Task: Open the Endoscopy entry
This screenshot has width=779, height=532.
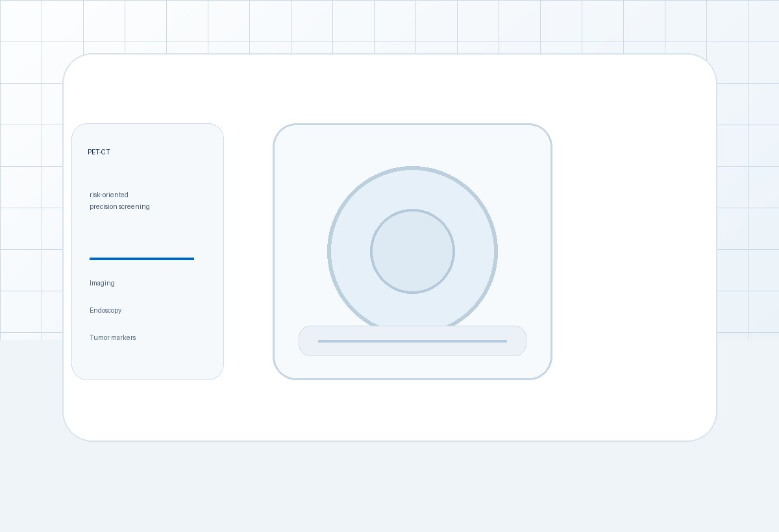Action: click(105, 310)
